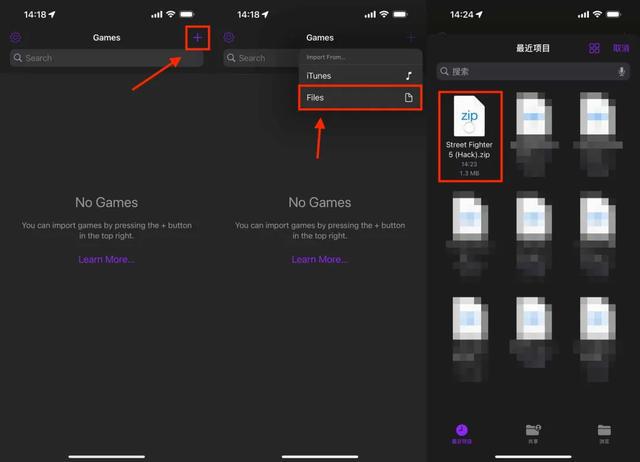Tap the plus button beside the Games title
Screen dimensions: 640x462
tap(197, 38)
